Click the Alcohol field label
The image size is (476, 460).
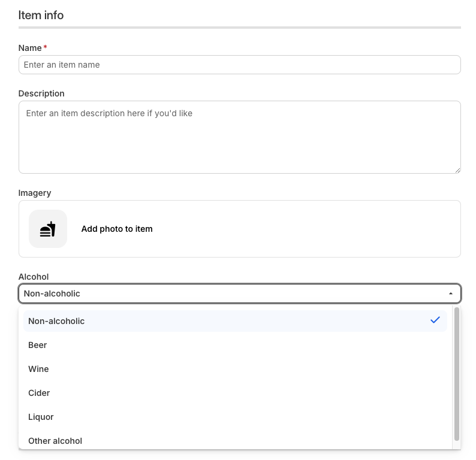34,277
